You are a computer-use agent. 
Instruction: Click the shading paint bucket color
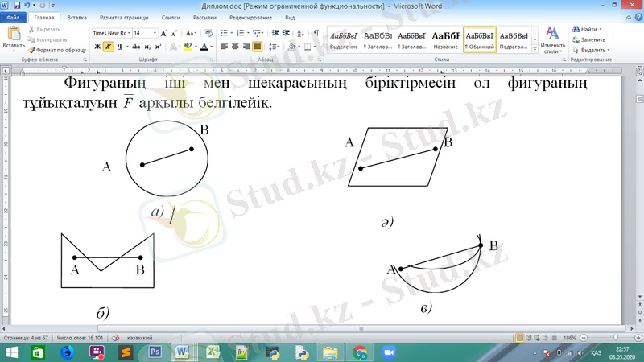pos(292,47)
